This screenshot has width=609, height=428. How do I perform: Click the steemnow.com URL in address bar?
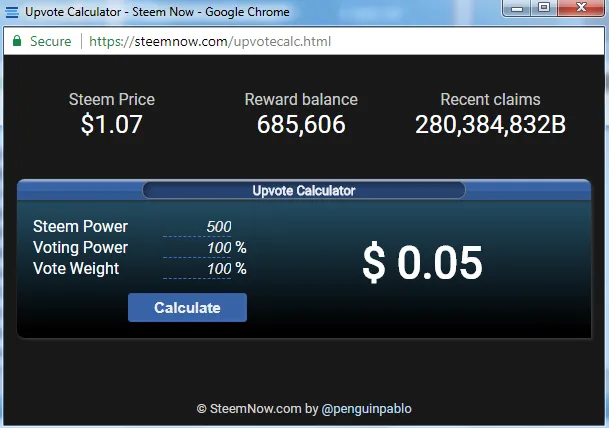point(210,41)
